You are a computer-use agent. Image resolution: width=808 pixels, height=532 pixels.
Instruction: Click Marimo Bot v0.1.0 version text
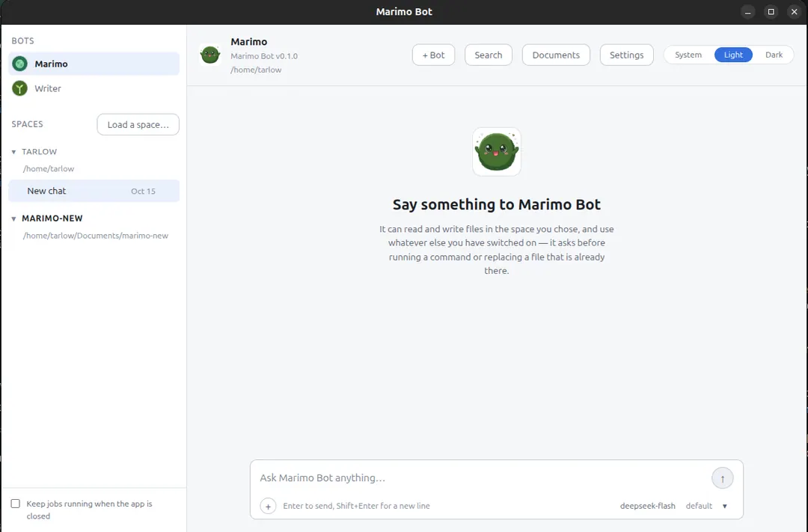click(x=264, y=56)
